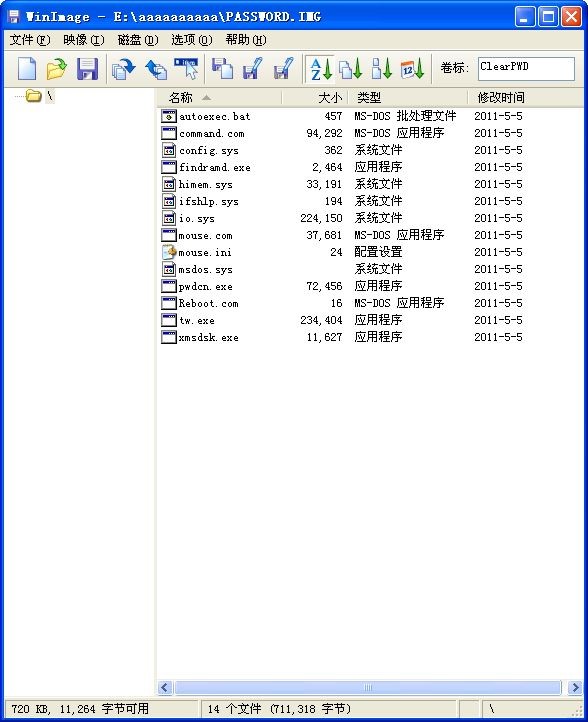Click the command.com file name

point(212,134)
